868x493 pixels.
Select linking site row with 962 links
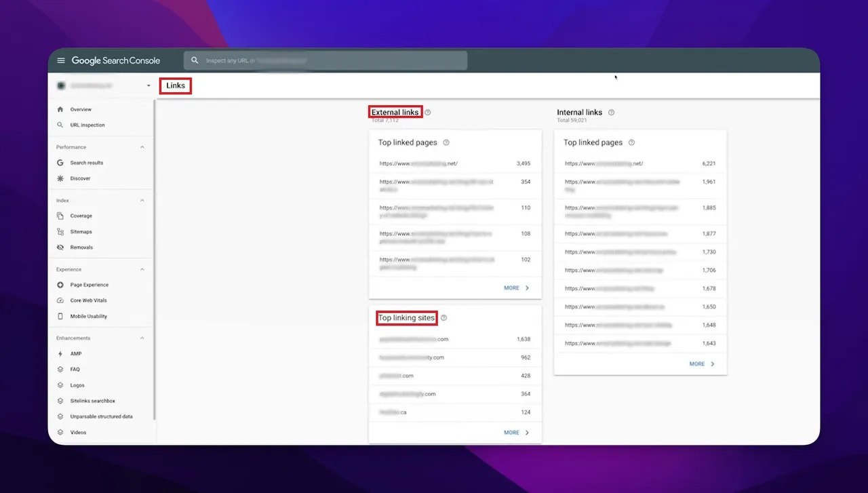click(455, 357)
